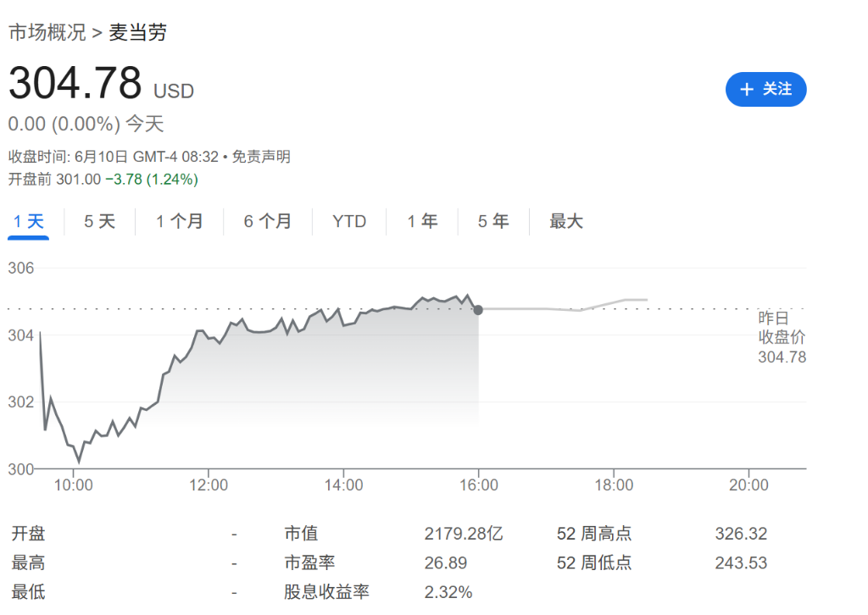868x615 pixels.
Task: Select the 最大 range tab
Action: [566, 222]
